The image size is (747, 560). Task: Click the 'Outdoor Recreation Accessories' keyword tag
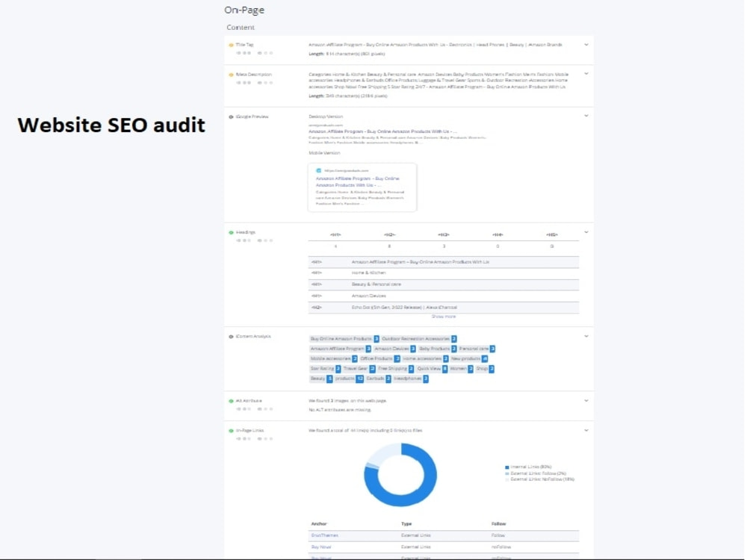(x=420, y=339)
